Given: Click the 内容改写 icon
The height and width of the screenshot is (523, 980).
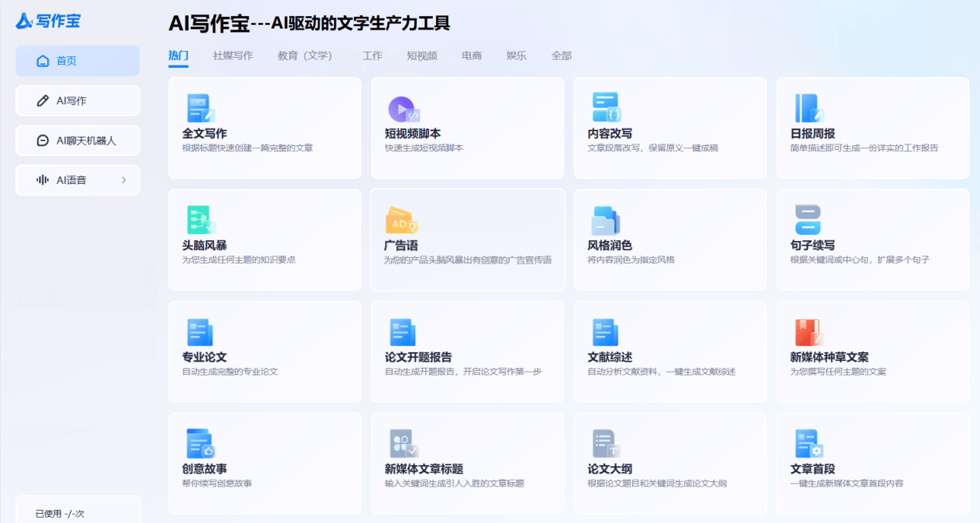Looking at the screenshot, I should 607,107.
